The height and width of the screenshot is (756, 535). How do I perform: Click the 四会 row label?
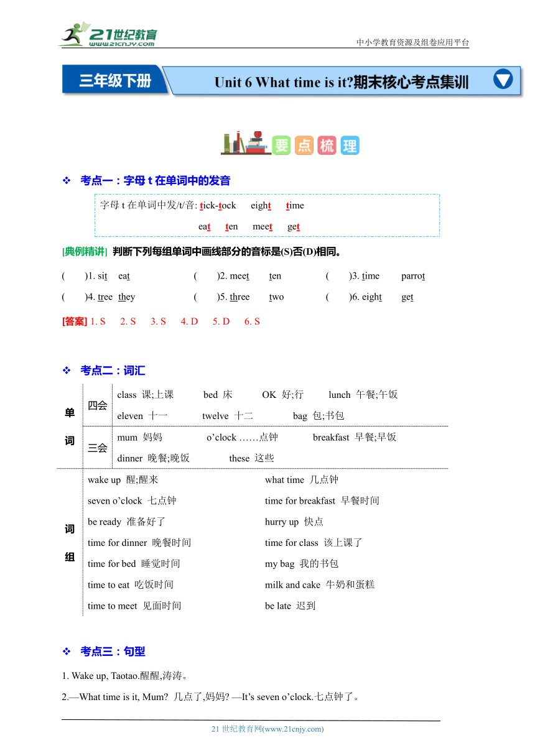coord(98,406)
